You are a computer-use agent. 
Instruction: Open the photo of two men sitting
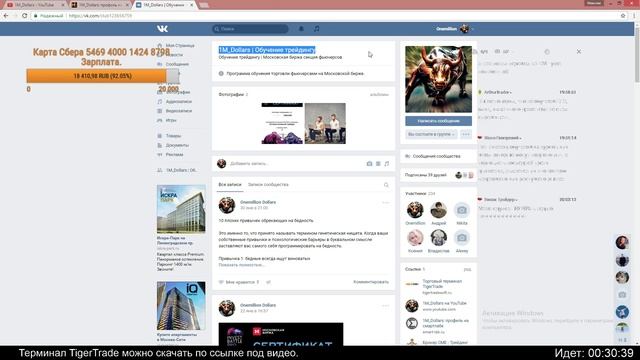click(x=325, y=123)
